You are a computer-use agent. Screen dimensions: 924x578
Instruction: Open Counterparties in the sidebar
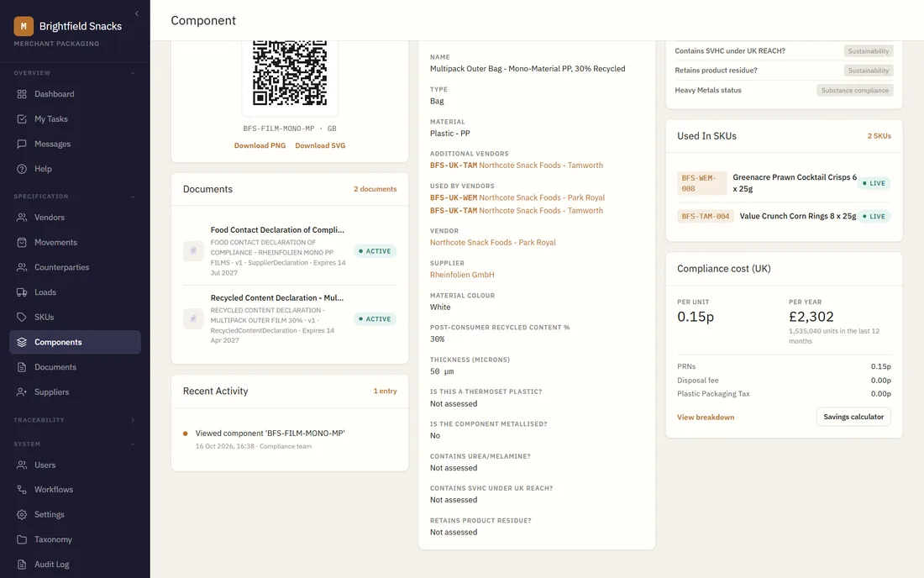[75, 267]
